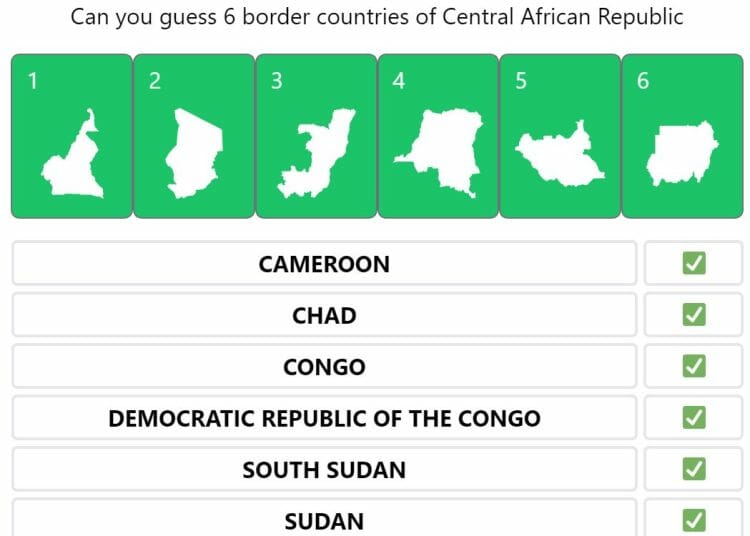Viewport: 750px width, 536px height.
Task: Click the SOUTH SUDAN answer field
Action: pos(324,469)
